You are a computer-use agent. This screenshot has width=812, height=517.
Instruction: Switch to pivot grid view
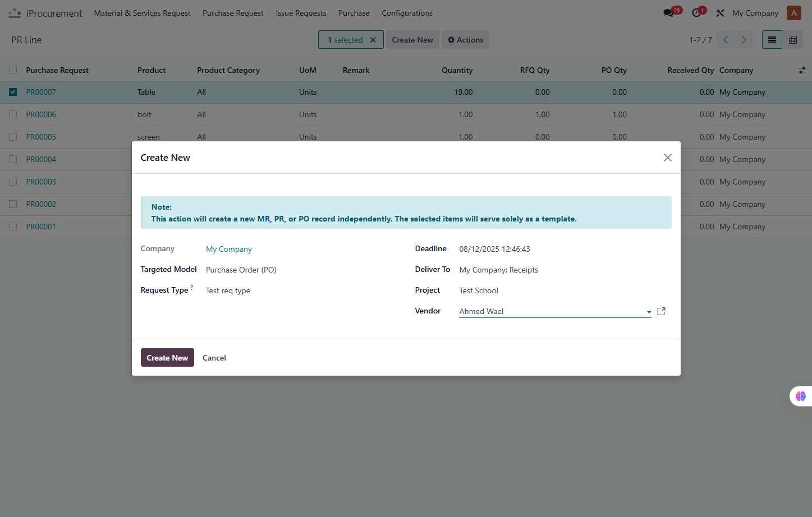[x=793, y=40]
